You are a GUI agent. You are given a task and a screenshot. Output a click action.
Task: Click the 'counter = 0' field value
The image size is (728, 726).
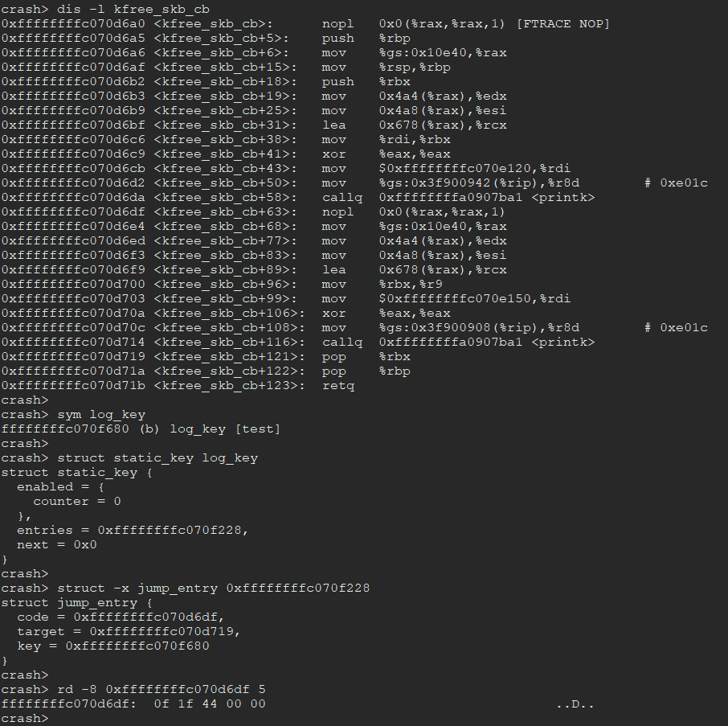[77, 501]
